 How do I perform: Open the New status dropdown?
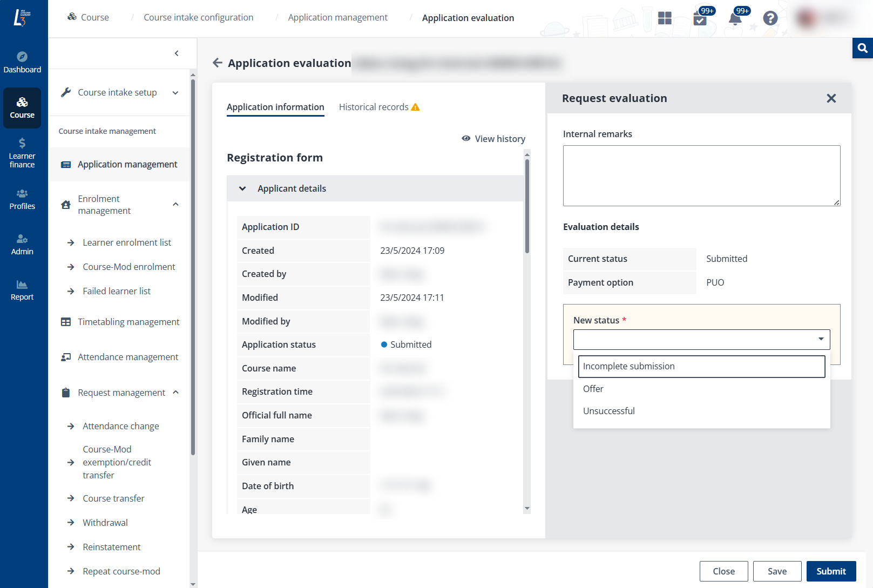click(x=701, y=339)
